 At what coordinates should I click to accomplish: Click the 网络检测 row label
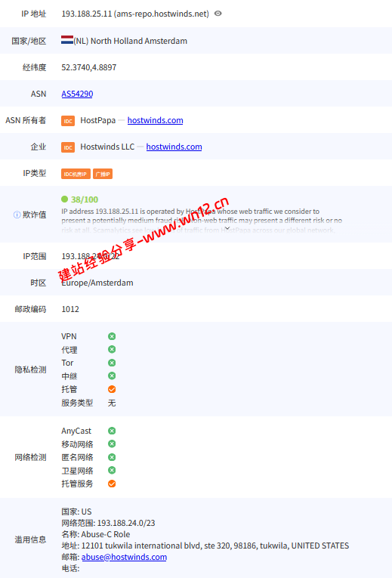(x=30, y=457)
